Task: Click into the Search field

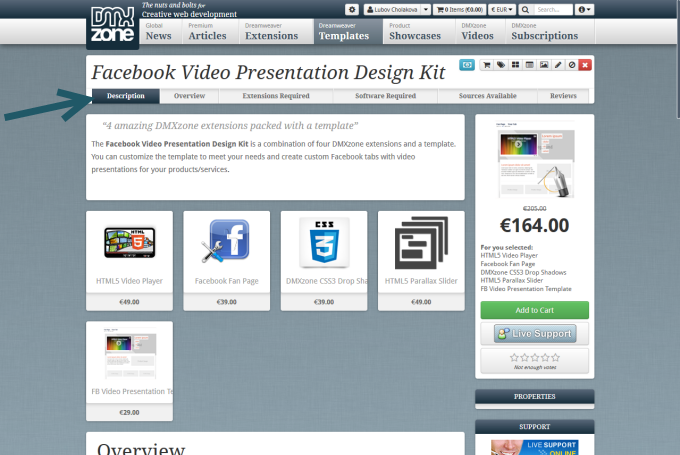Action: tap(552, 10)
